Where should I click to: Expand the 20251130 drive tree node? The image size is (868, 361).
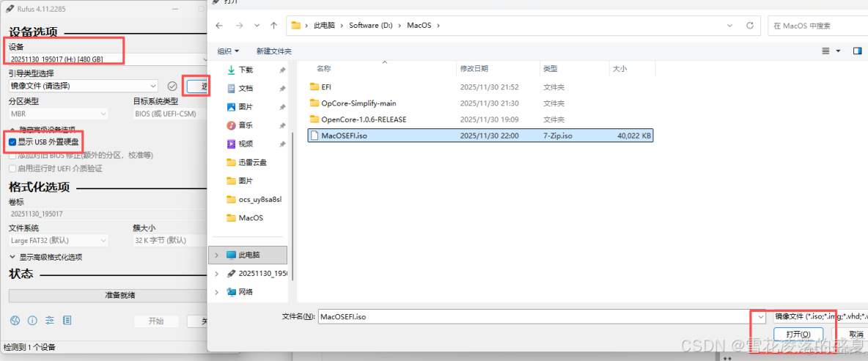[x=216, y=274]
